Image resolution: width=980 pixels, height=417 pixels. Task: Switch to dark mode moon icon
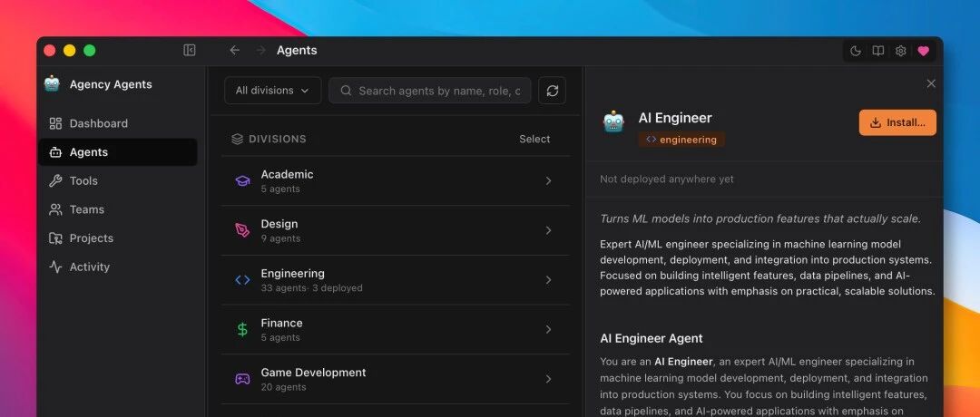pyautogui.click(x=856, y=51)
